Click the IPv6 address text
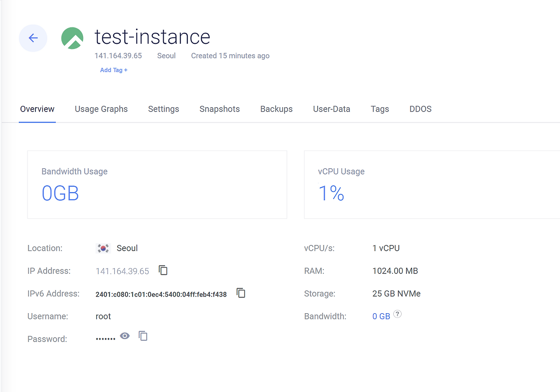 click(161, 294)
